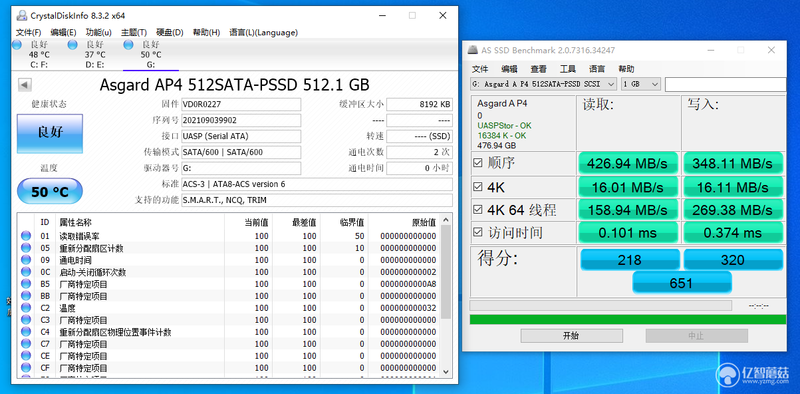Click the interface field UASP (Serial ATA)

point(241,136)
